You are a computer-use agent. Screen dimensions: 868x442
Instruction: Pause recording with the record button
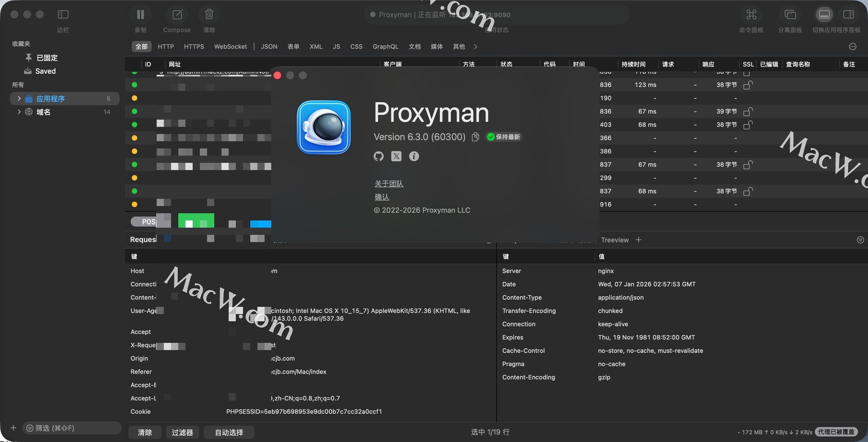pyautogui.click(x=141, y=15)
